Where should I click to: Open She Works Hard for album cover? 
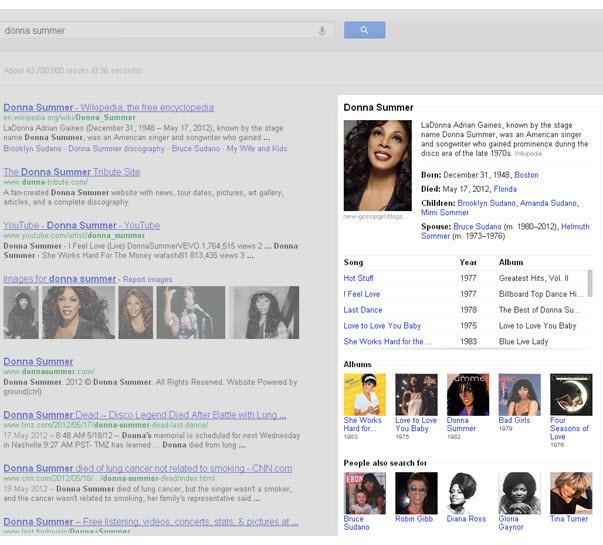(x=365, y=395)
